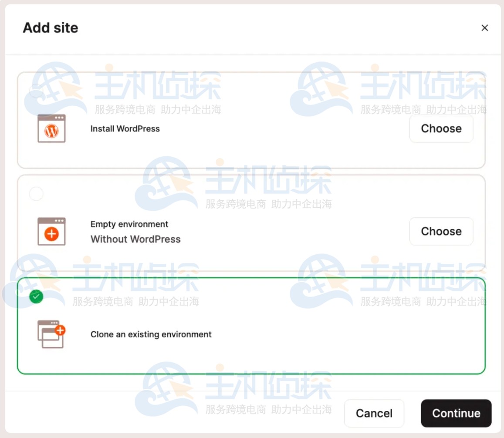Select the Empty environment option card
The image size is (504, 438).
pos(251,220)
